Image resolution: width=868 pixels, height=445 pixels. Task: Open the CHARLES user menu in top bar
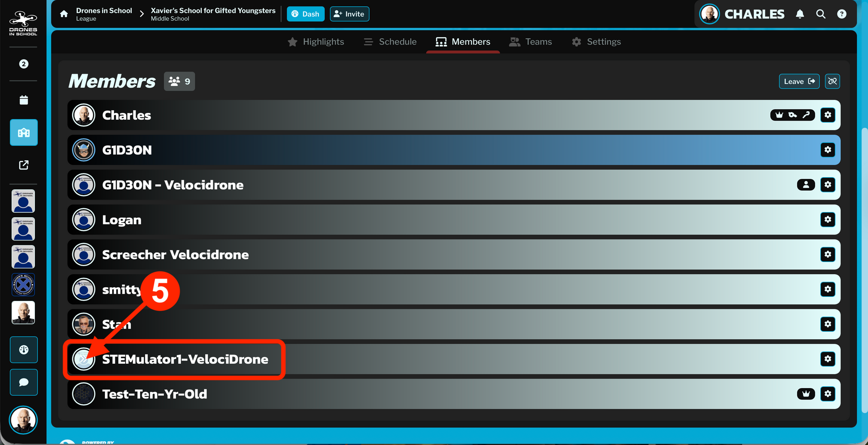click(x=742, y=14)
